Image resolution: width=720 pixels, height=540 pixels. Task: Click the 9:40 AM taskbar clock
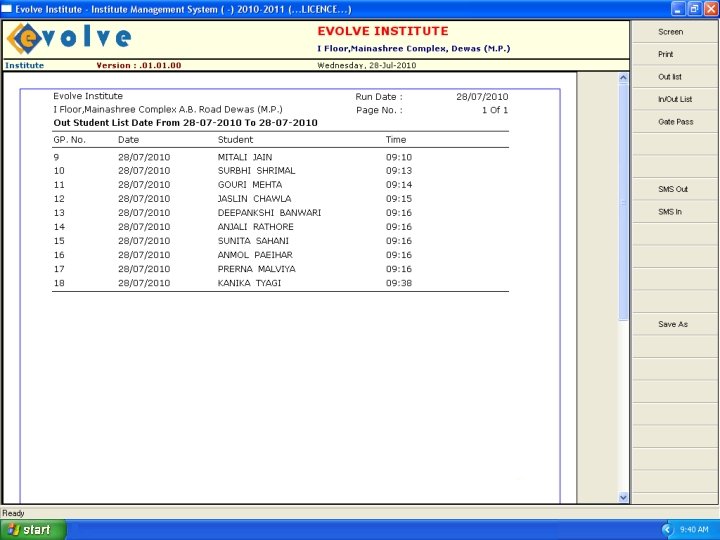694,530
